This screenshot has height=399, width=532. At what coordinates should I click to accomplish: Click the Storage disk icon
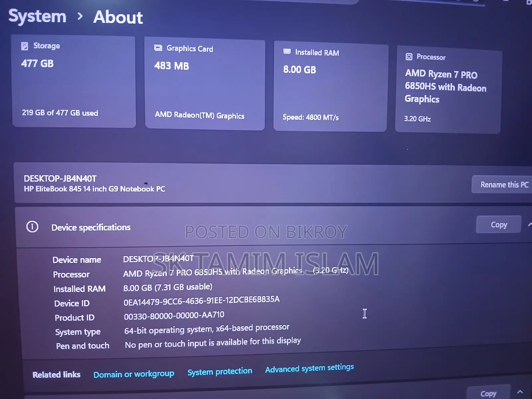[x=25, y=46]
